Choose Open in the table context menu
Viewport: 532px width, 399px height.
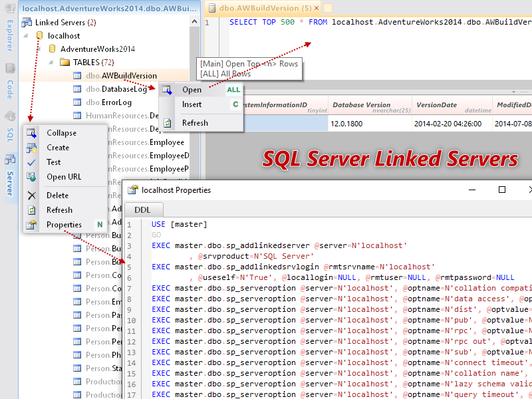pos(201,90)
